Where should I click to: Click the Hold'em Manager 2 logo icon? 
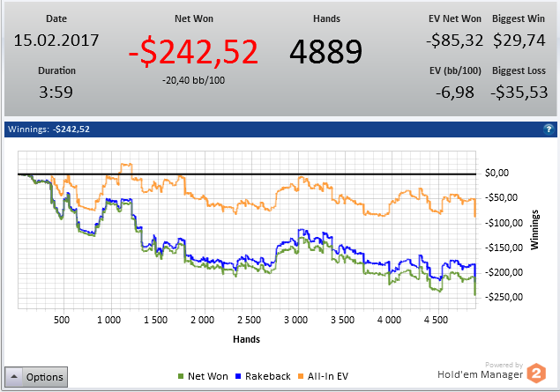click(x=536, y=374)
